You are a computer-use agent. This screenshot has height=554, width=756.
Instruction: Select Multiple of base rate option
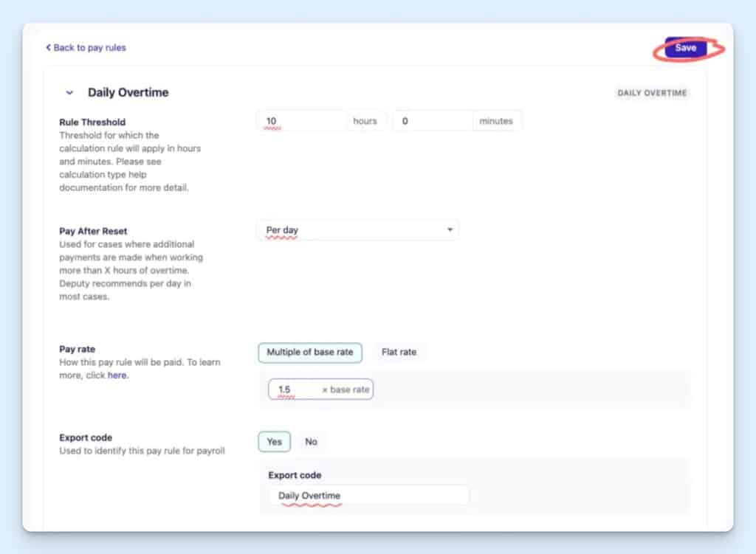(x=310, y=353)
